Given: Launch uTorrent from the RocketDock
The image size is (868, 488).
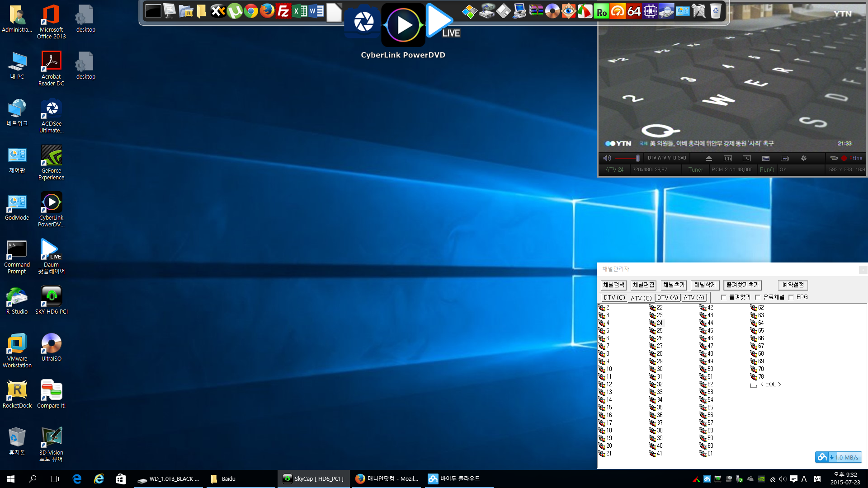Looking at the screenshot, I should pos(234,11).
